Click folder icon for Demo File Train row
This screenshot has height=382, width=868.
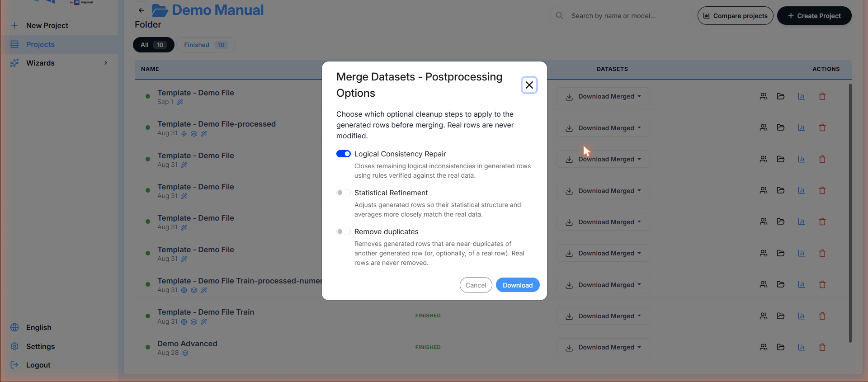coord(781,316)
